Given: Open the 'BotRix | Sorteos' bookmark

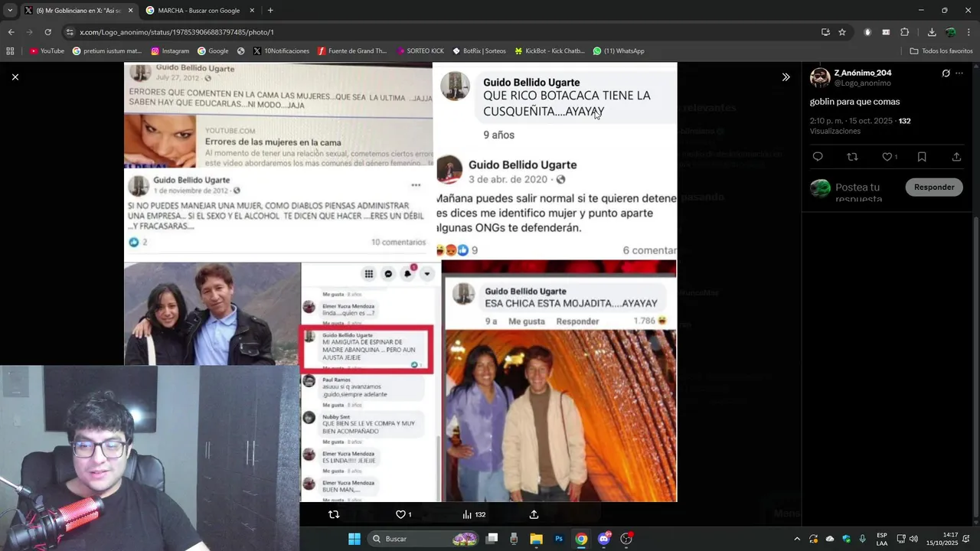Looking at the screenshot, I should pos(479,51).
